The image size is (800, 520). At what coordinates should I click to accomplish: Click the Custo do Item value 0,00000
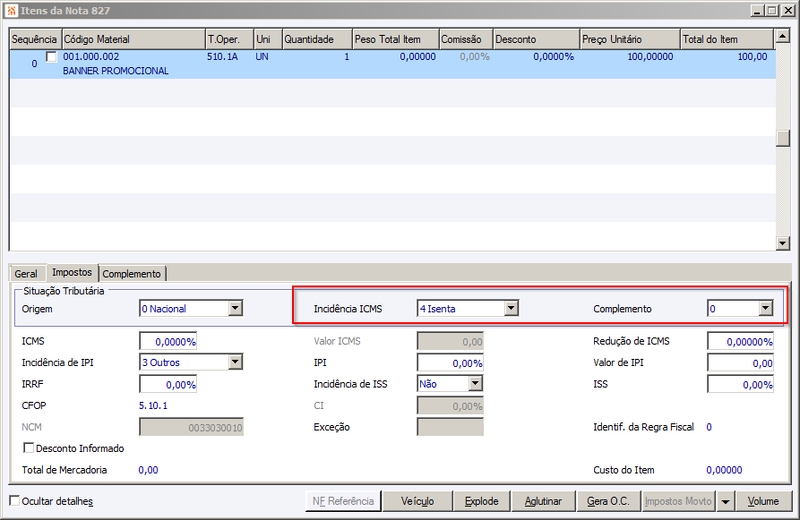point(724,470)
